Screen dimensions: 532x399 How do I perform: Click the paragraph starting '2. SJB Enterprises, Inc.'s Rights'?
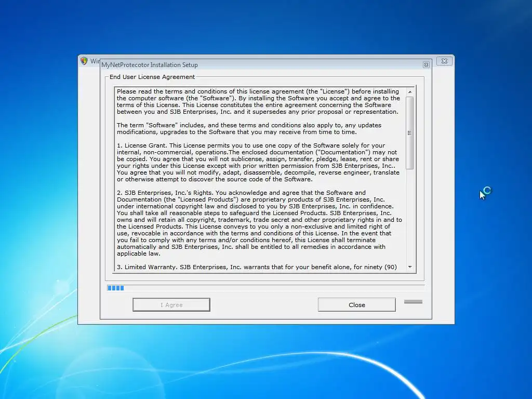260,223
